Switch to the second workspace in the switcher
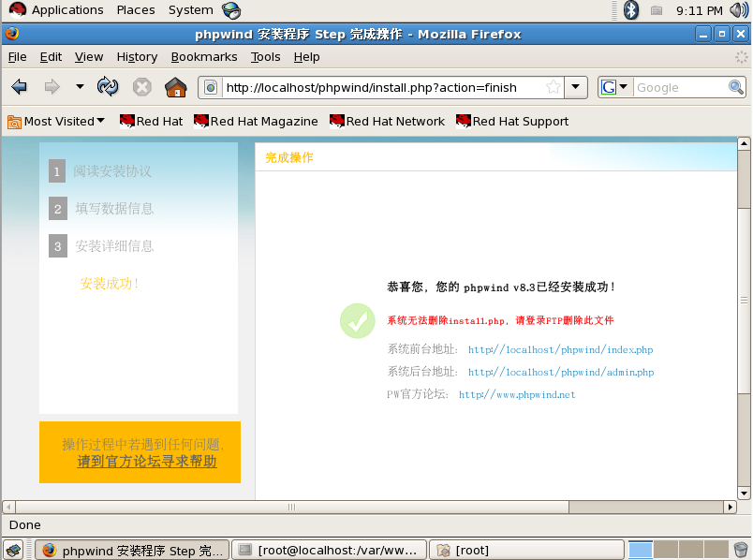 pos(666,550)
